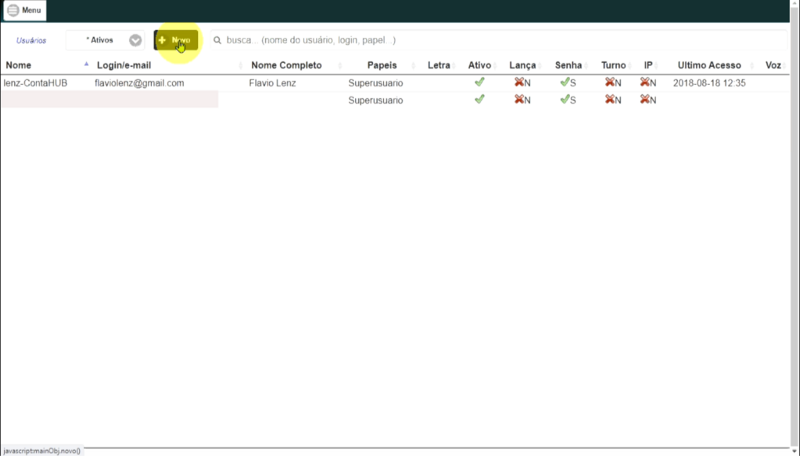Screen dimensions: 800x456
Task: Sort by the IP column header
Action: 648,65
